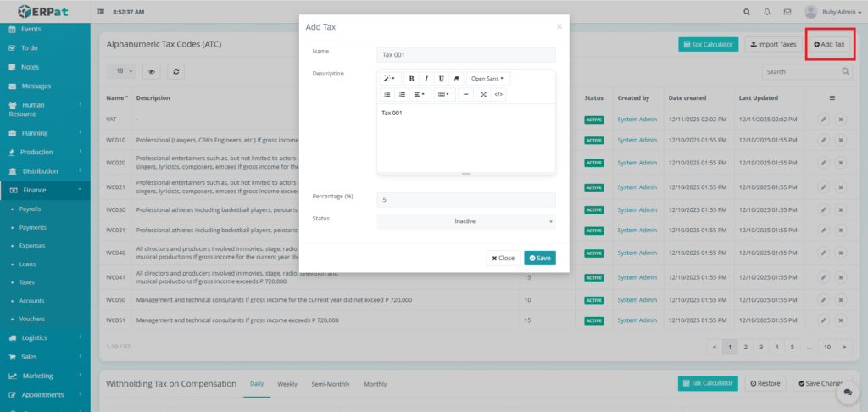
Task: Delete the VAT tax row
Action: 840,120
